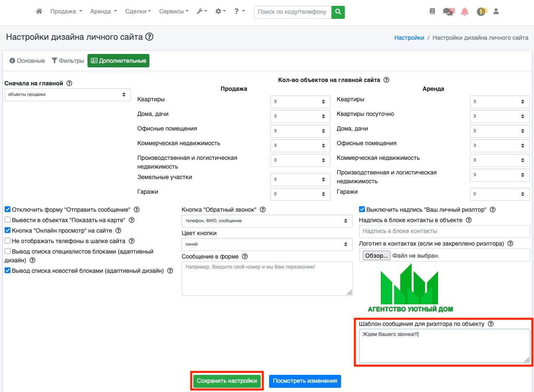
Task: Open the gear settings menu icon
Action: click(220, 12)
